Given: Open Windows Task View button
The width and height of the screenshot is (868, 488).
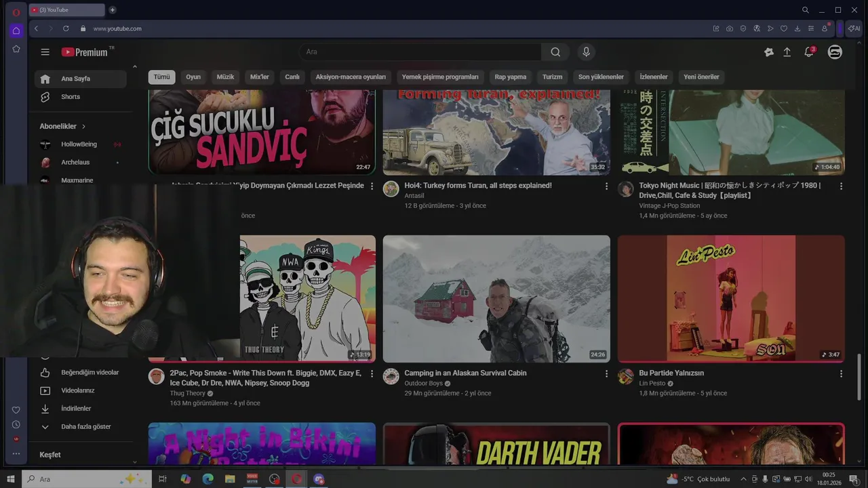Looking at the screenshot, I should (163, 479).
